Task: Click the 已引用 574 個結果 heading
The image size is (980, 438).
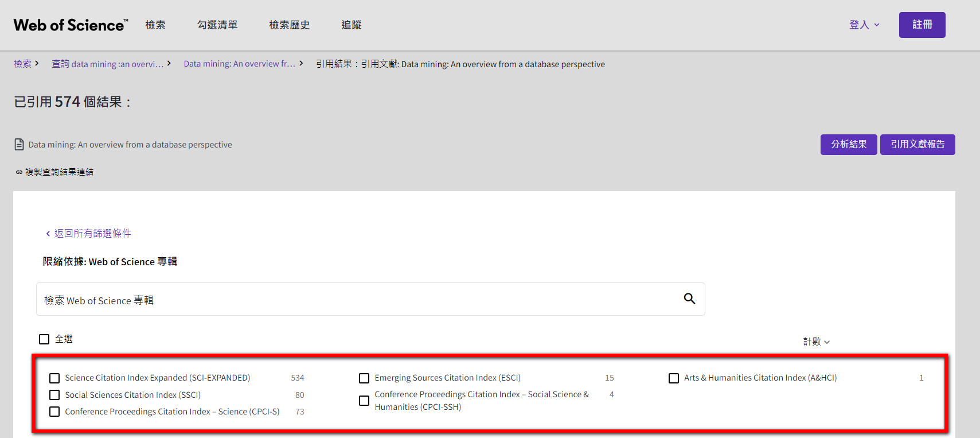Action: (73, 102)
